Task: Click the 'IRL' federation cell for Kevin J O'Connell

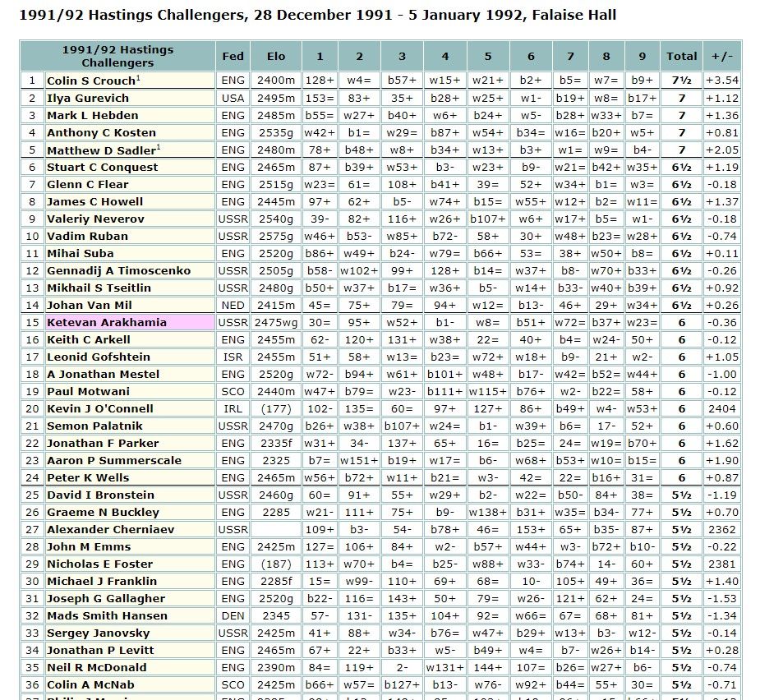Action: click(233, 408)
